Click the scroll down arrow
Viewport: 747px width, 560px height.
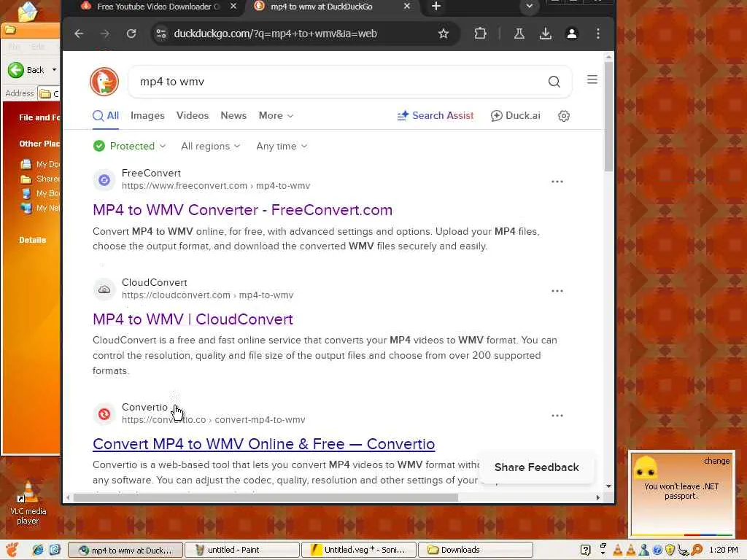coord(608,486)
